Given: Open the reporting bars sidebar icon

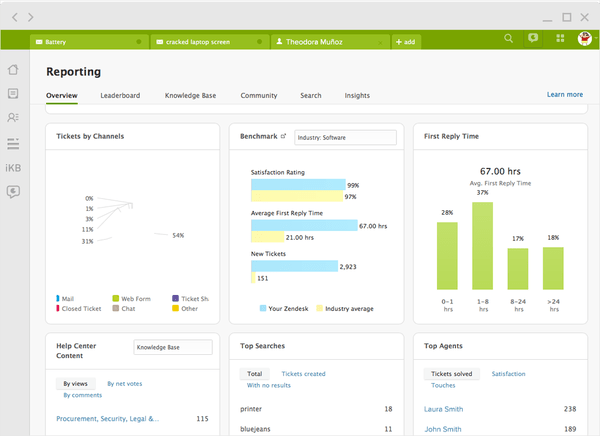Looking at the screenshot, I should 13,144.
